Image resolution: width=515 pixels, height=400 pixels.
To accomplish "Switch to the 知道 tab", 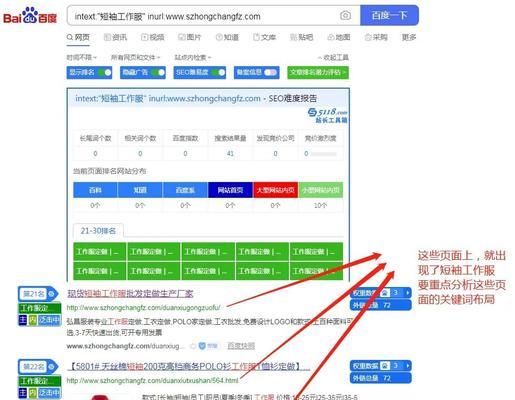I will 227,37.
